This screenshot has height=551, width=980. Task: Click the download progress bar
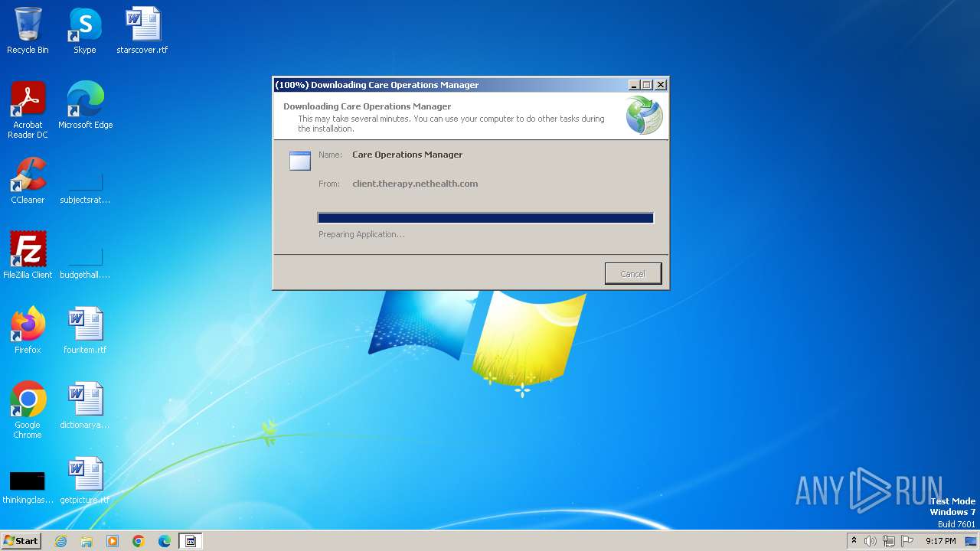pos(485,218)
